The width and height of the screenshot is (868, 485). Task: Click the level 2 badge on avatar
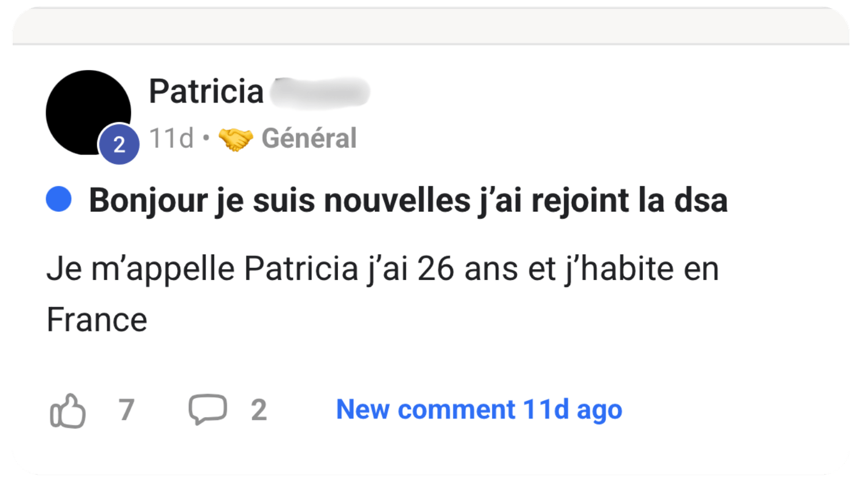click(x=119, y=144)
